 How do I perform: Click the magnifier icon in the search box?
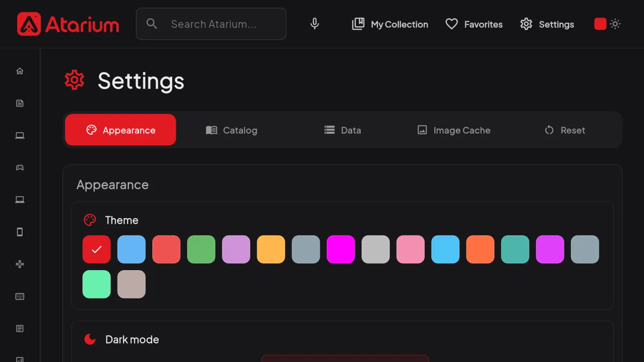[x=152, y=24]
